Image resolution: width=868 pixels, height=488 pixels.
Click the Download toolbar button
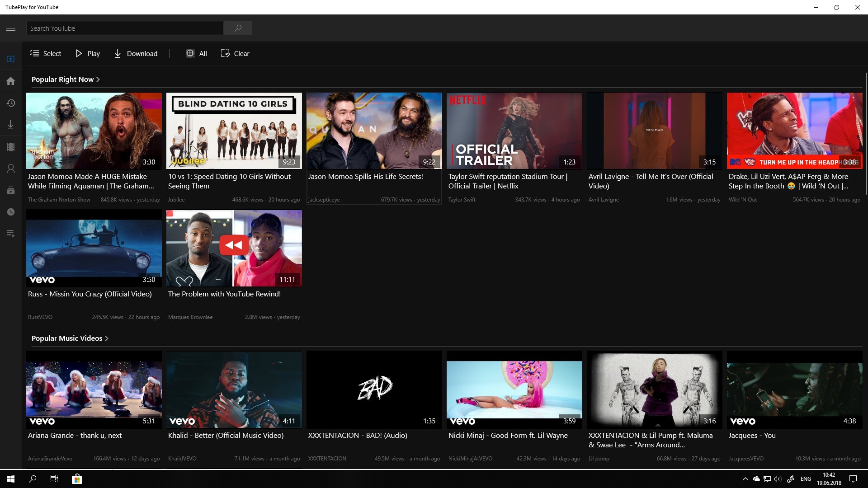136,53
